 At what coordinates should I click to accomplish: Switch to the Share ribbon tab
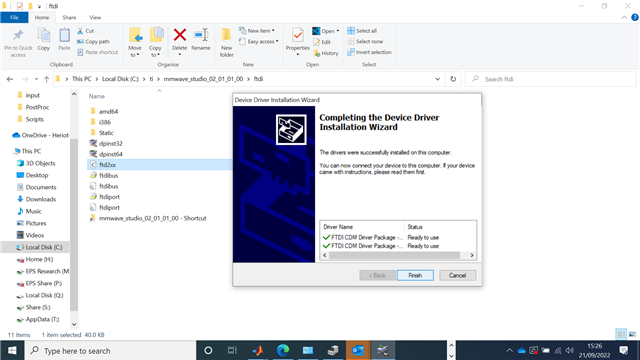click(x=69, y=18)
